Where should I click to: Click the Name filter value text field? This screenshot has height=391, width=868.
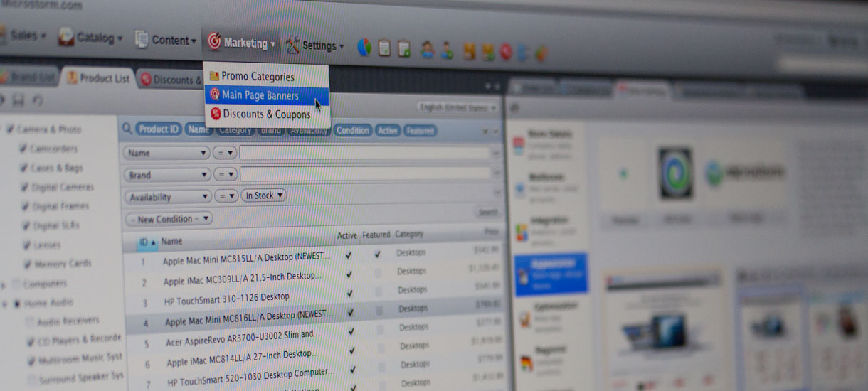pos(366,153)
